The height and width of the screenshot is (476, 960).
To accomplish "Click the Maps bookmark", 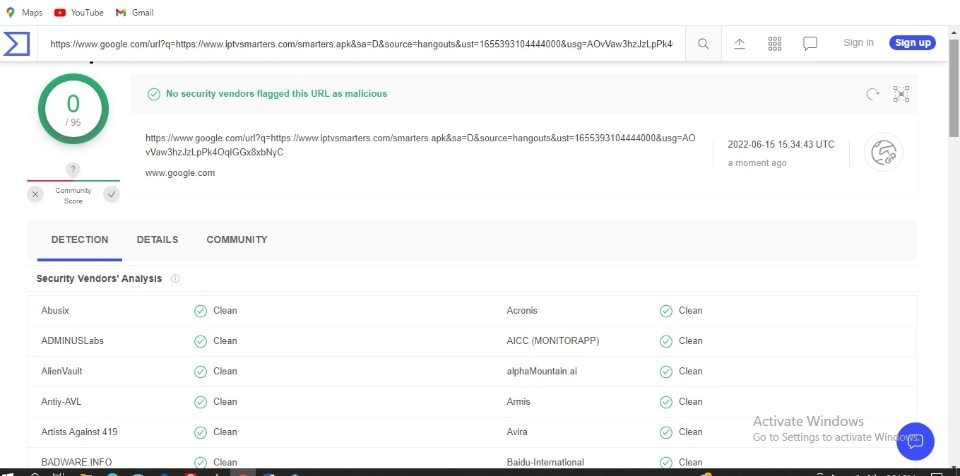I will coord(24,12).
